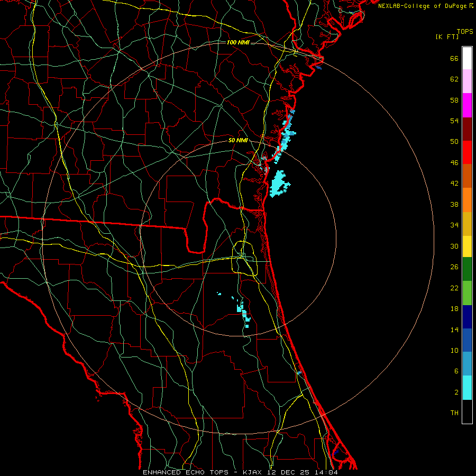The width and height of the screenshot is (476, 476).
Task: Click the black TH threshold legend swatch
Action: (467, 411)
